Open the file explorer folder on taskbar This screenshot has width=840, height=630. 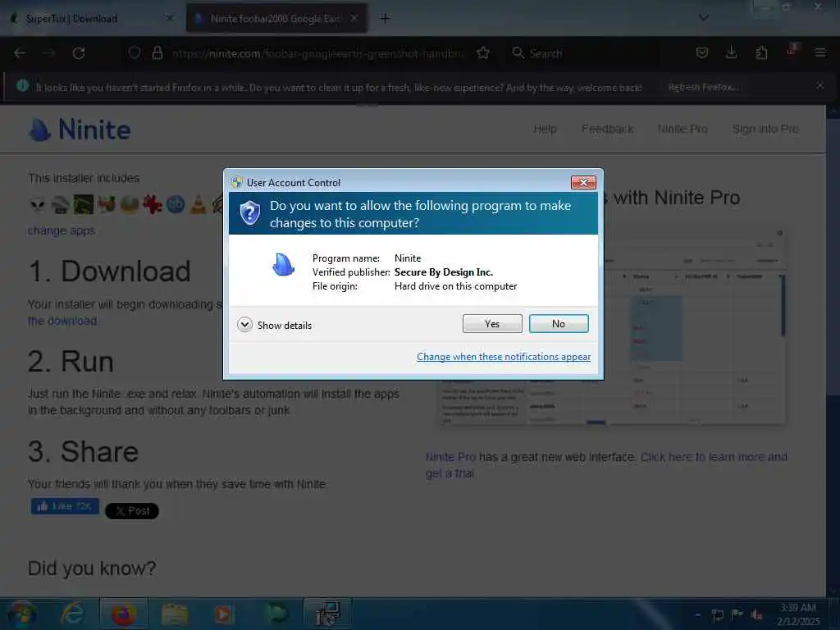pyautogui.click(x=175, y=614)
